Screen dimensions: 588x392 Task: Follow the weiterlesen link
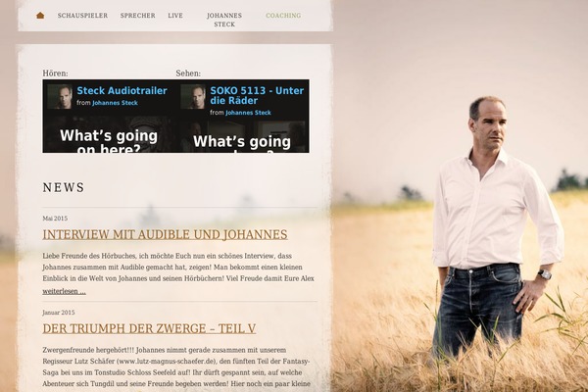(64, 291)
